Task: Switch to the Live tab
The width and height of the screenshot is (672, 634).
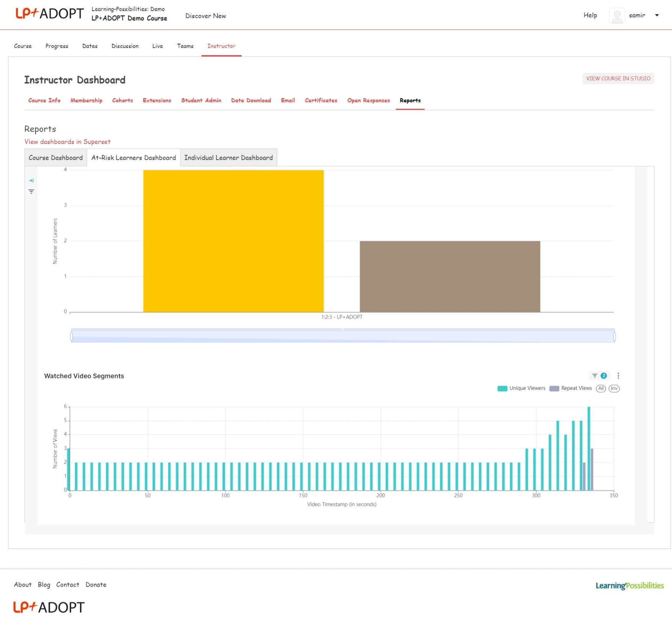Action: click(x=157, y=46)
